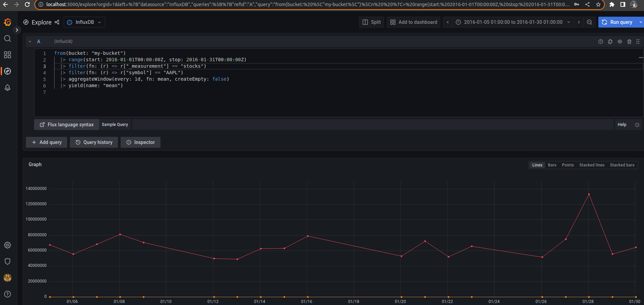The image size is (644, 305).
Task: Open the search icon in sidebar
Action: click(7, 38)
